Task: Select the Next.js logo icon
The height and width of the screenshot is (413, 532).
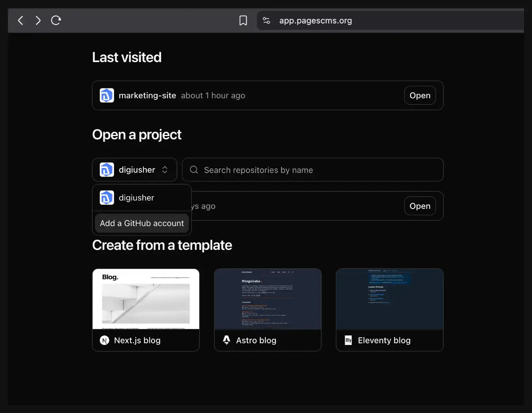Action: [x=104, y=340]
